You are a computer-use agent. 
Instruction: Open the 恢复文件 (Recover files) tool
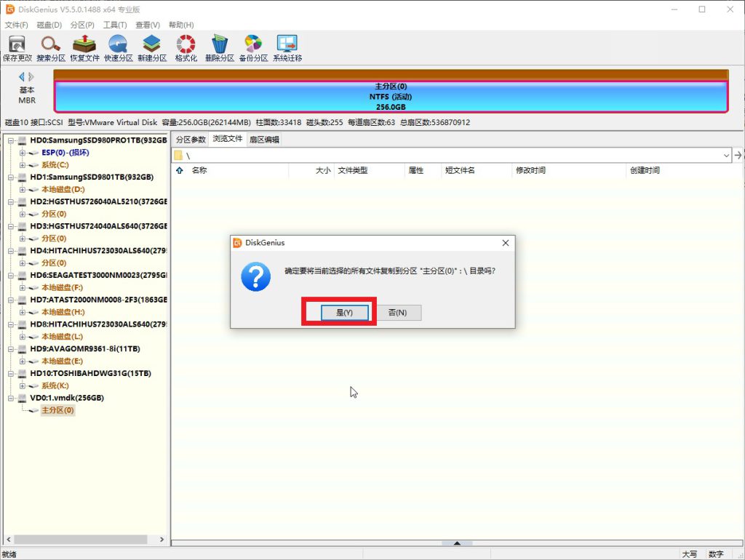(84, 47)
